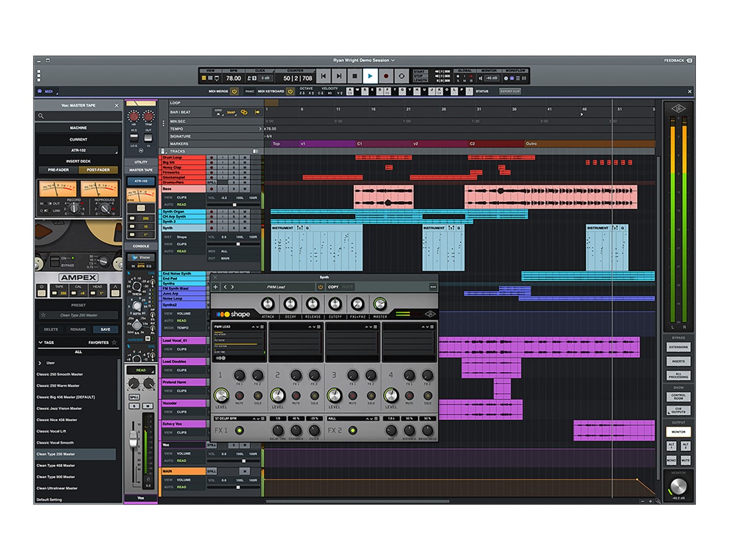Toggle the Link switch on tape meters
Viewport: 729px width, 560px height.
click(47, 210)
